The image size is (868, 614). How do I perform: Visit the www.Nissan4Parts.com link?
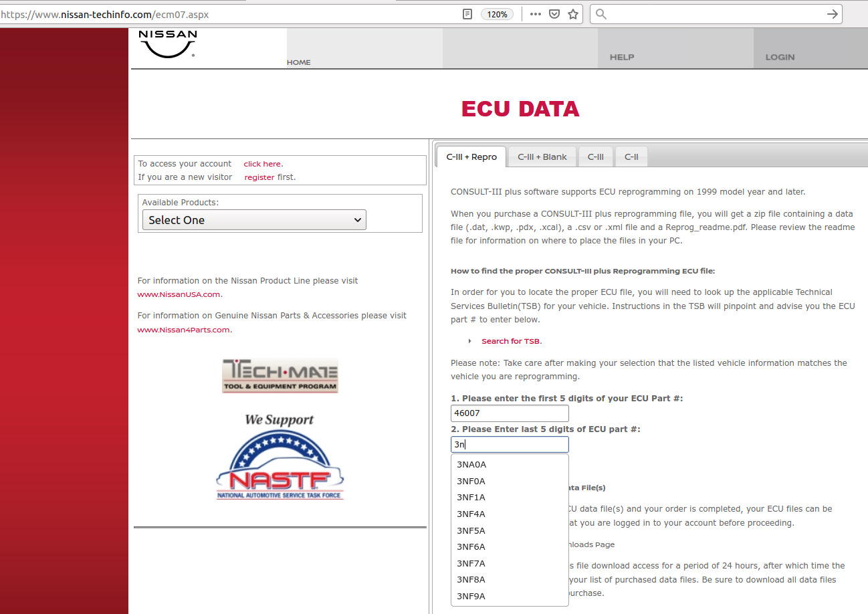pos(183,330)
